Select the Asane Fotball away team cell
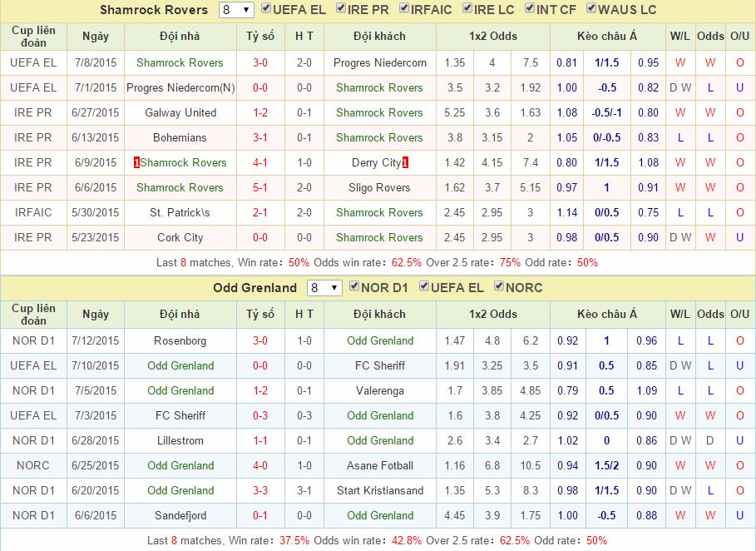 coord(380,466)
